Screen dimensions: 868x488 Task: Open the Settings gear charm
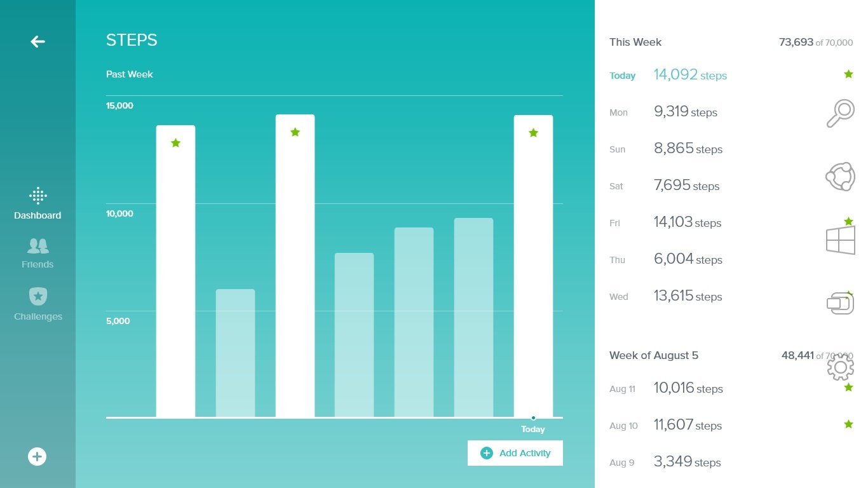[840, 367]
